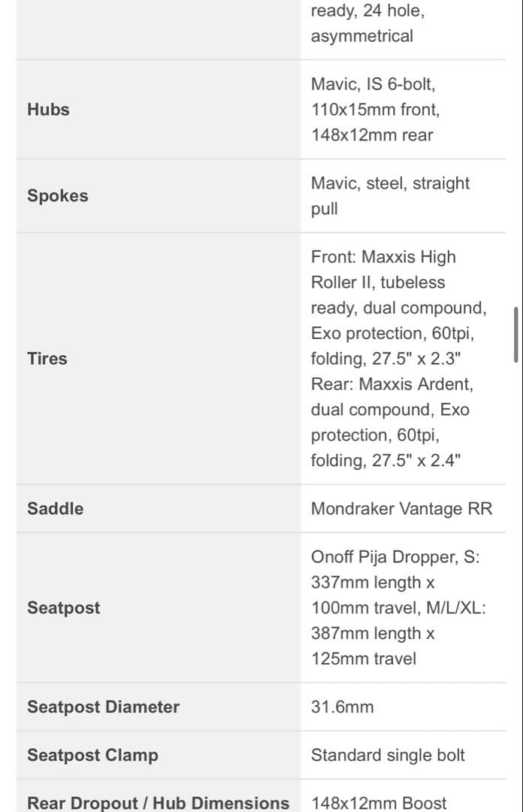
Task: Select the Mavic steel straight pull text
Action: point(390,195)
